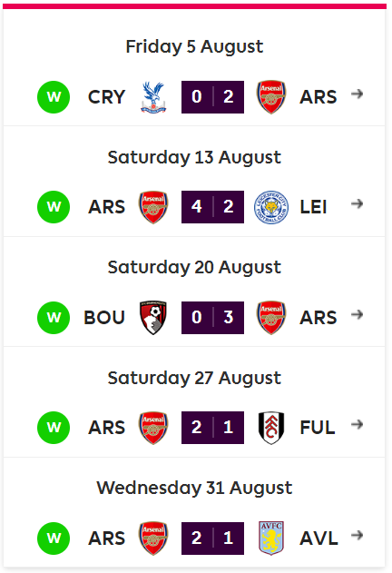Click the Aston Villa AVFC crest

pos(271,538)
